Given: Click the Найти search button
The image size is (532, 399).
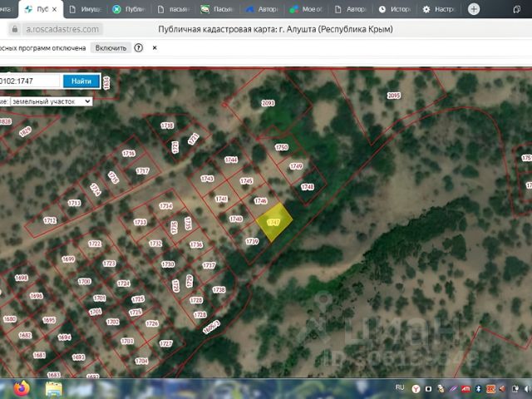Looking at the screenshot, I should coord(81,81).
